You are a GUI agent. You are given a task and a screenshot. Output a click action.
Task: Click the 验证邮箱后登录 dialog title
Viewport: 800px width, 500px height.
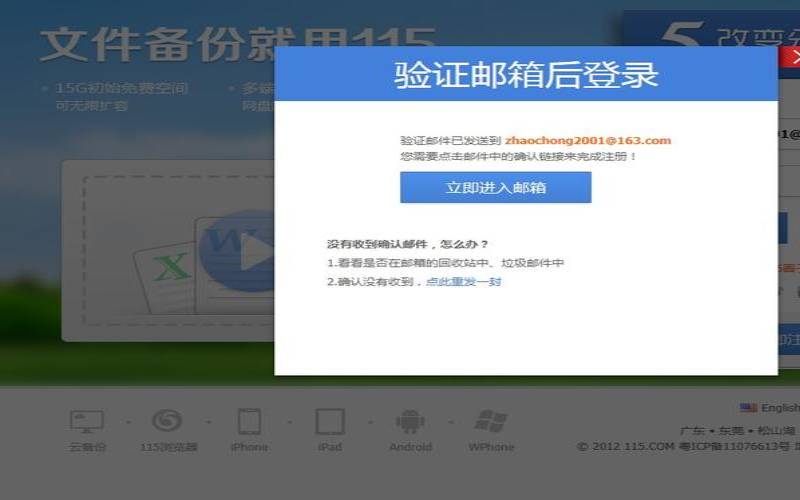click(526, 74)
